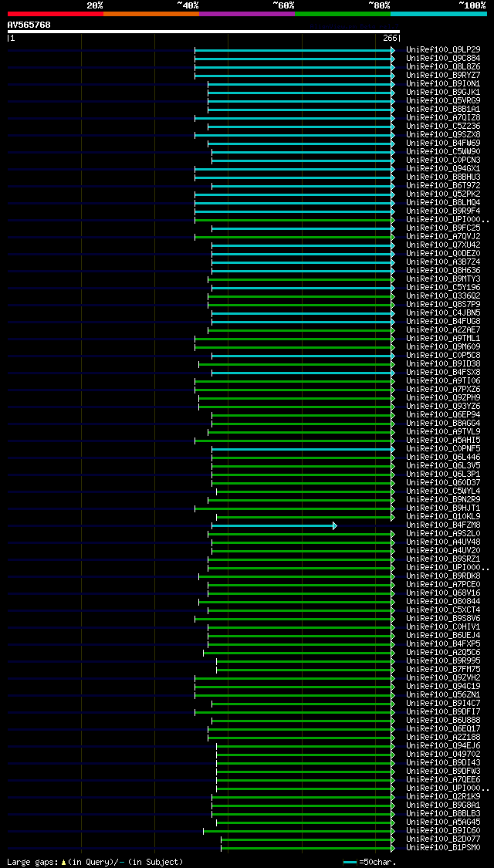Screen dimensions: 494x868
Task: Select label UniRef100_B4FUG8
Action: click(x=443, y=322)
